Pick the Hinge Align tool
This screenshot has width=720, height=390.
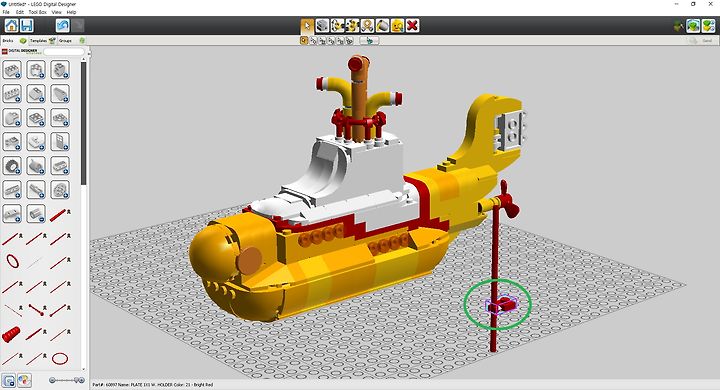tap(353, 26)
